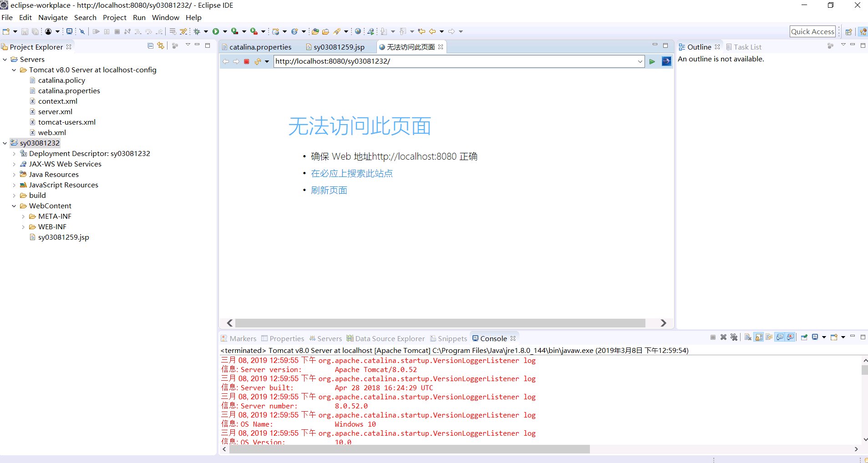Expand the Java Resources node
868x463 pixels.
click(x=14, y=175)
